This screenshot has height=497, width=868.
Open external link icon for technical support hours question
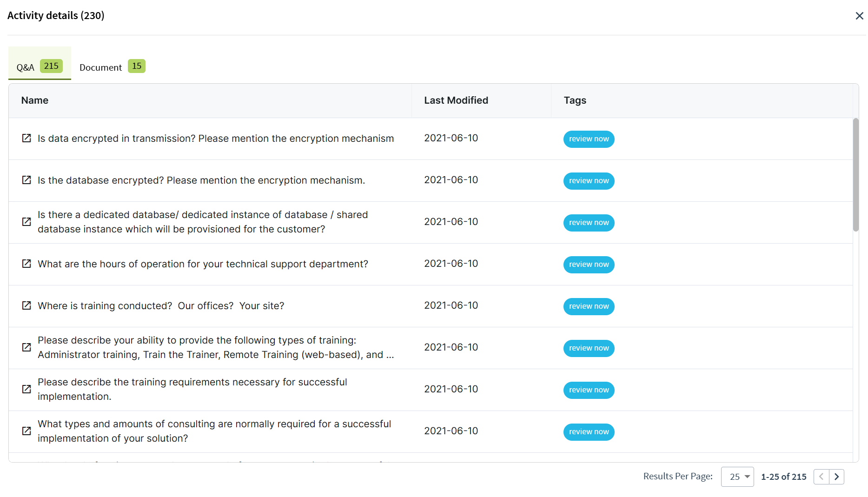pos(27,264)
